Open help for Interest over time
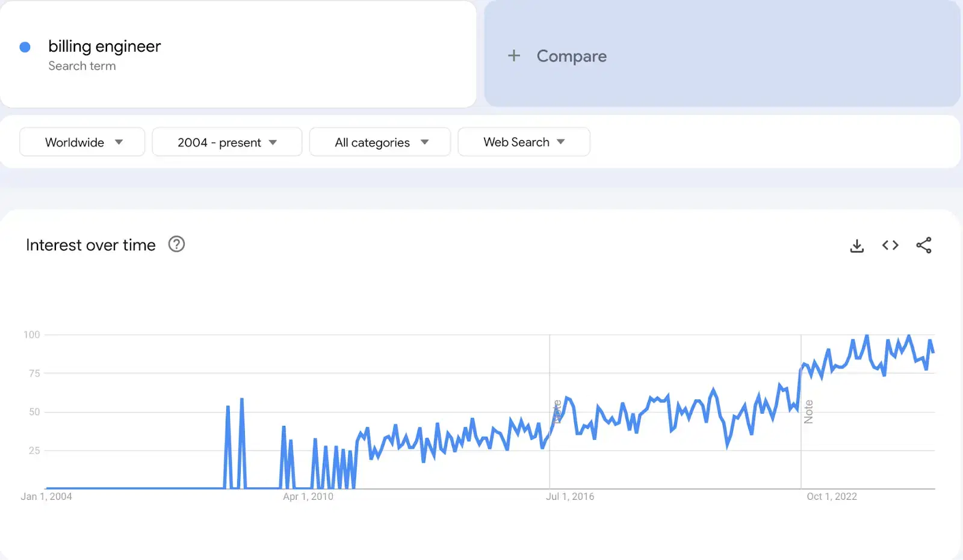Screen dimensions: 963x560 176,244
